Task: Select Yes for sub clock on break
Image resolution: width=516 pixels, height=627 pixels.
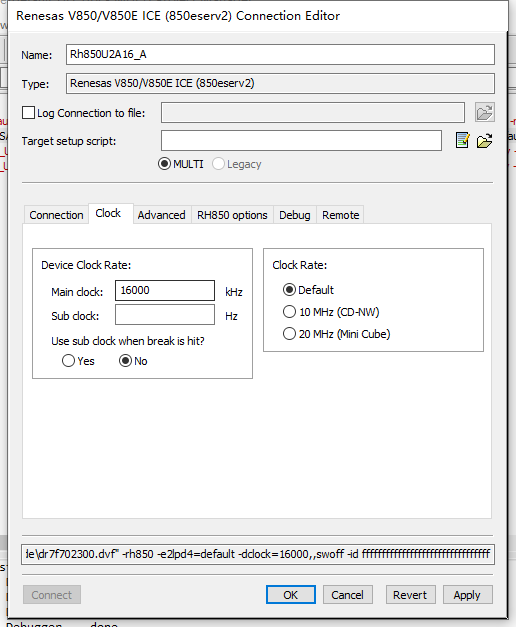Action: (x=68, y=361)
